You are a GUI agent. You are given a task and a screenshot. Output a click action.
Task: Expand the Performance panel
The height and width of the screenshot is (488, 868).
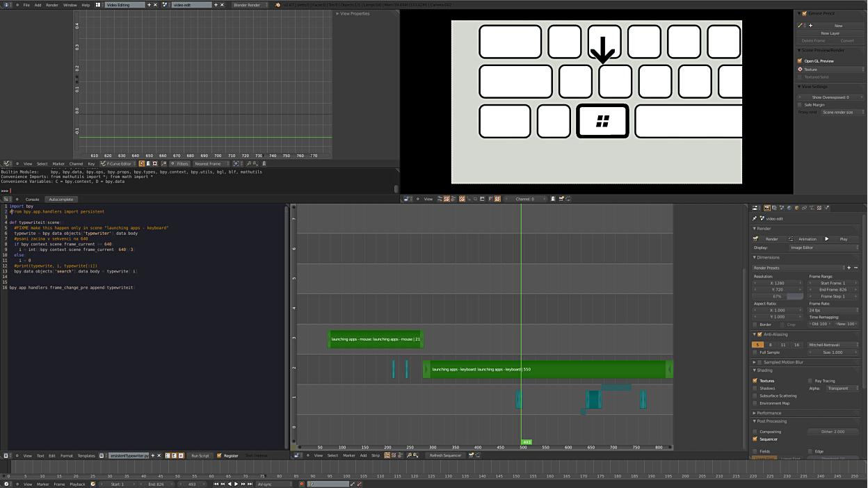[x=769, y=413]
